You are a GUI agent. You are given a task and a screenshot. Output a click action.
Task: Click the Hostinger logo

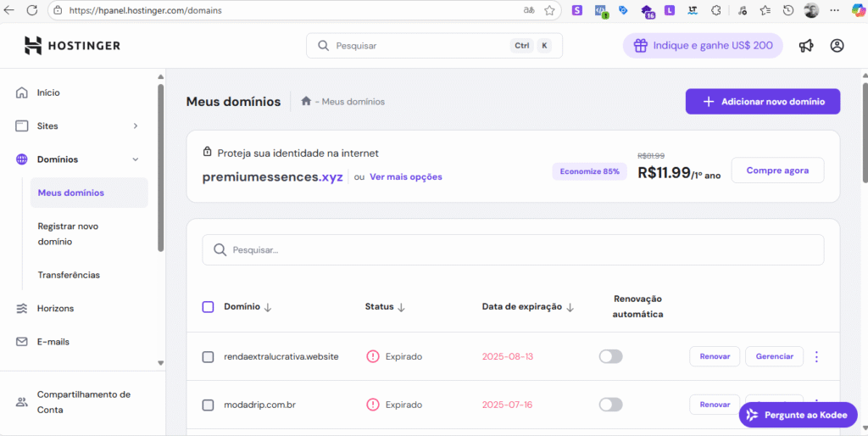click(73, 46)
